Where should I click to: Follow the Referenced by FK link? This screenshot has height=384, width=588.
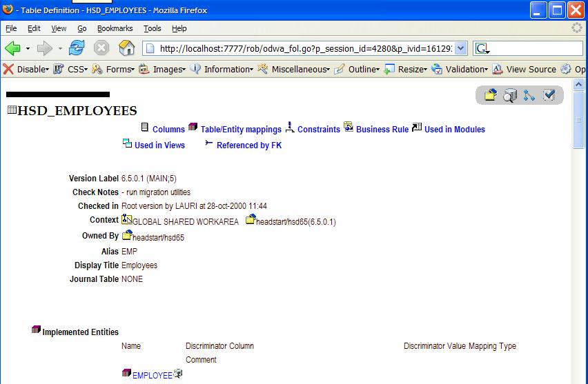[248, 145]
